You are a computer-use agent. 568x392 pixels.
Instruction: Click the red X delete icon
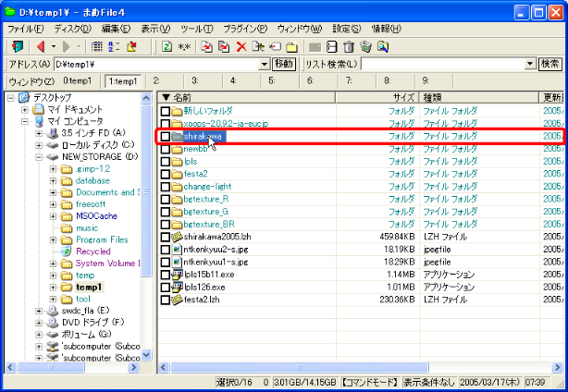tap(241, 46)
